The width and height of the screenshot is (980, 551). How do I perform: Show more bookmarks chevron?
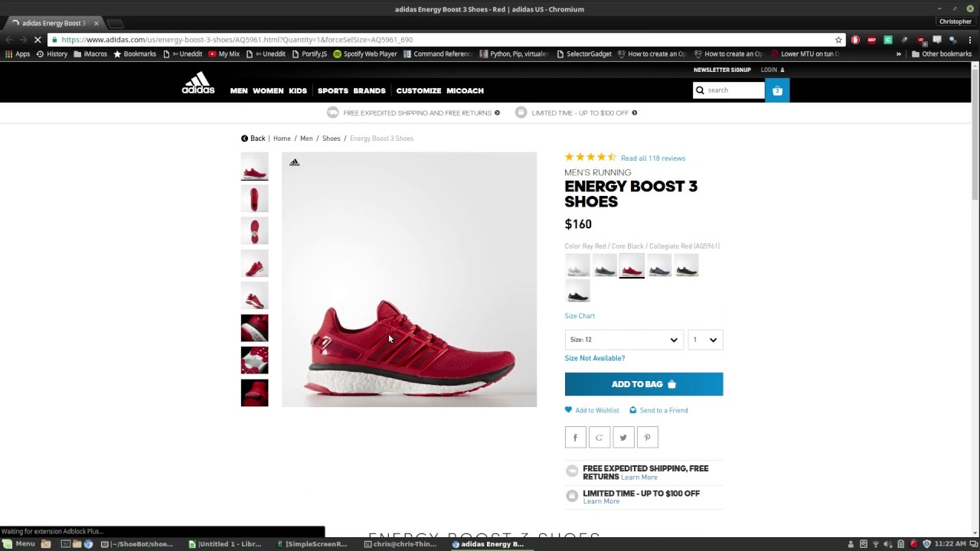coord(898,54)
